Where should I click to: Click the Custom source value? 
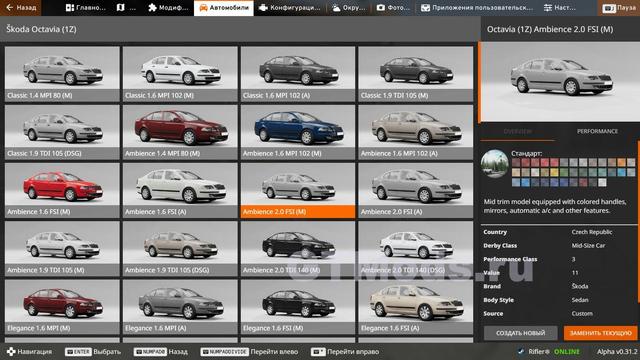pos(582,313)
